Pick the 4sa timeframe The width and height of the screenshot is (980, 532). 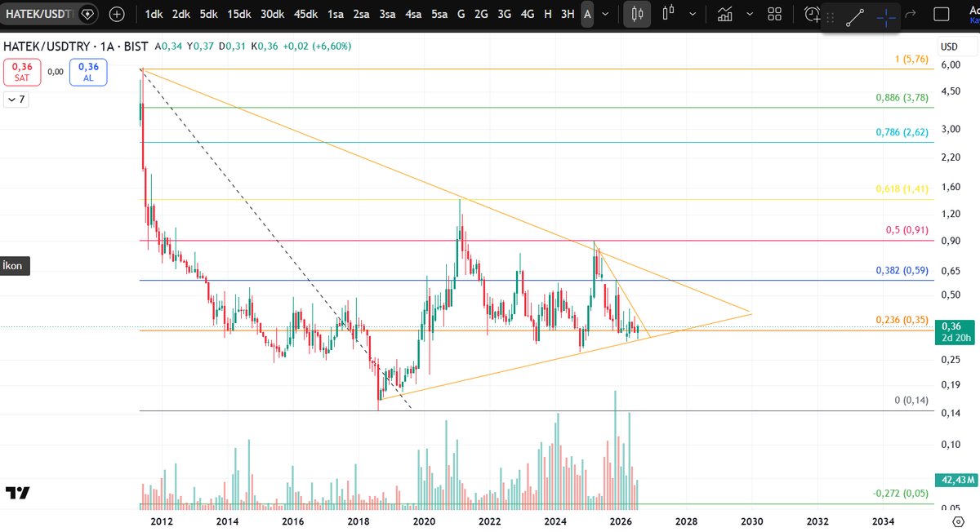tap(413, 14)
